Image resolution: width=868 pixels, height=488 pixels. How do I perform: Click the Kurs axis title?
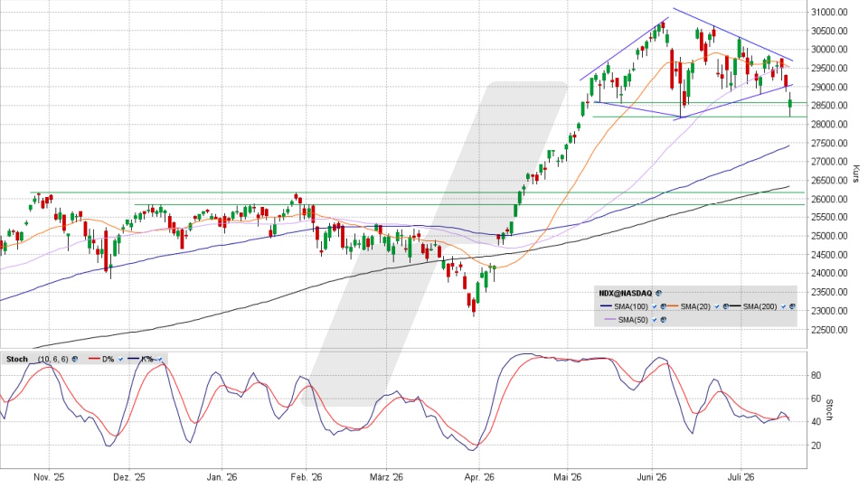tap(856, 174)
